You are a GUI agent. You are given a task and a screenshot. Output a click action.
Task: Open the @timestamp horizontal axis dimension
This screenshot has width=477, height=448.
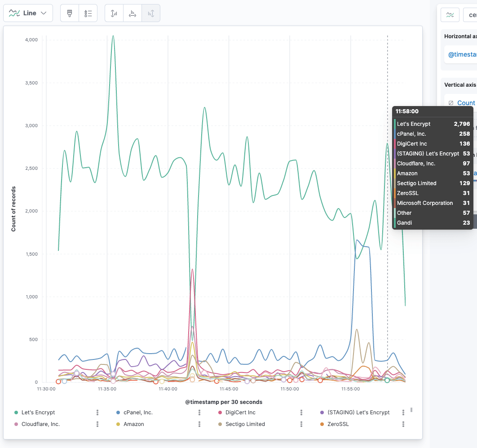pyautogui.click(x=462, y=54)
